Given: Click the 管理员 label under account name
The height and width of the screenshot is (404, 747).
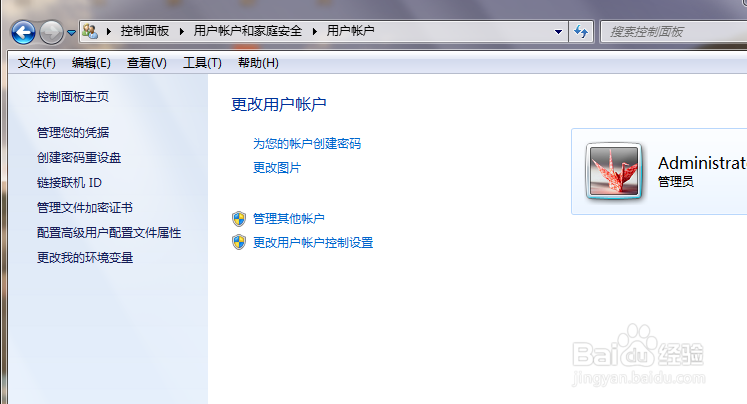Looking at the screenshot, I should point(676,182).
